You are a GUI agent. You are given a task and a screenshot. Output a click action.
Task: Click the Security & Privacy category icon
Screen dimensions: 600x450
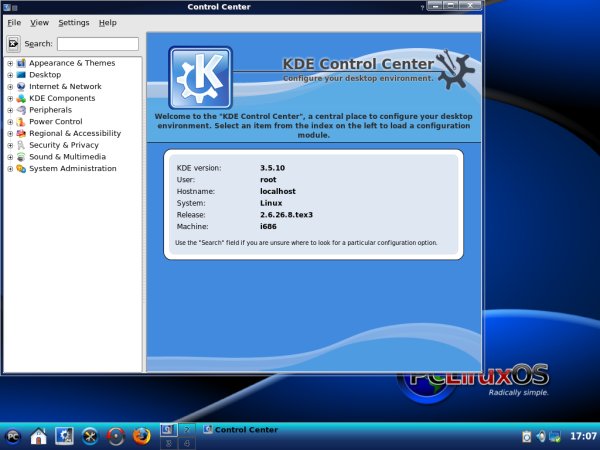tap(21, 145)
